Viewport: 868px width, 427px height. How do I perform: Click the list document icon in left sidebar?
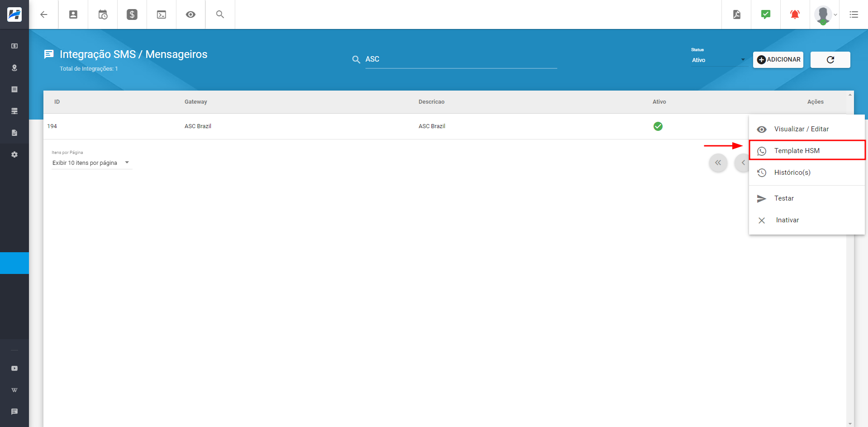click(14, 90)
